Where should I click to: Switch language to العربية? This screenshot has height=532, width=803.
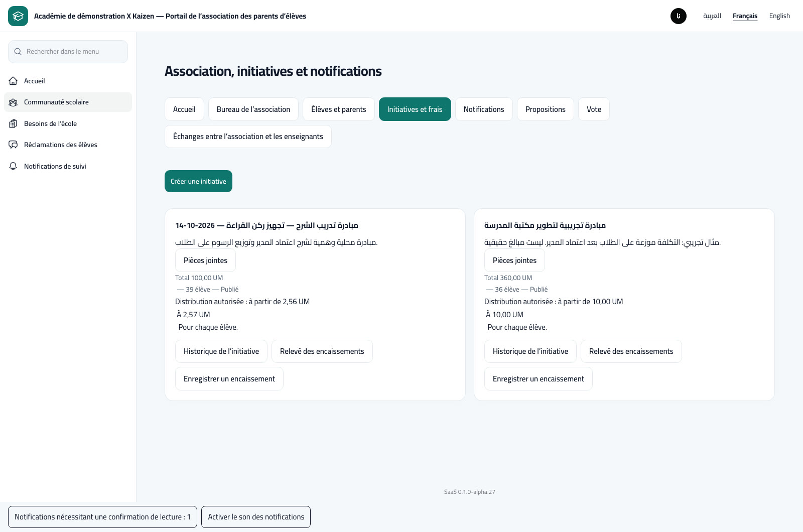coord(712,16)
